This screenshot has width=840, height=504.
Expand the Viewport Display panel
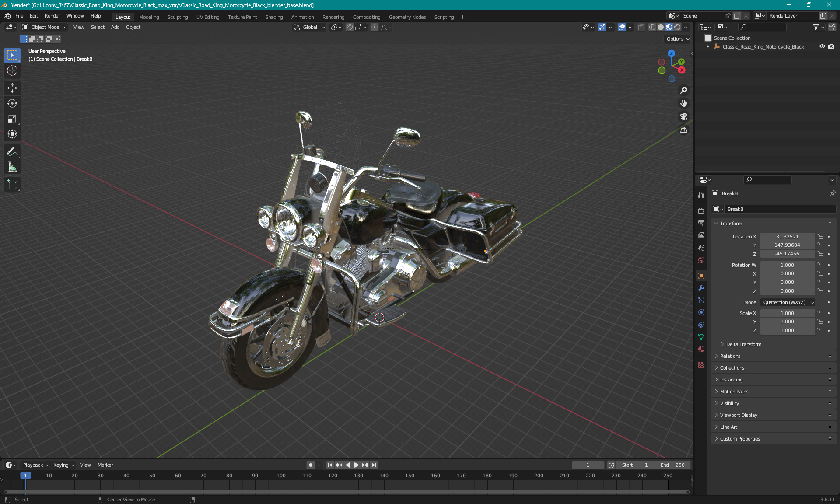click(x=738, y=415)
